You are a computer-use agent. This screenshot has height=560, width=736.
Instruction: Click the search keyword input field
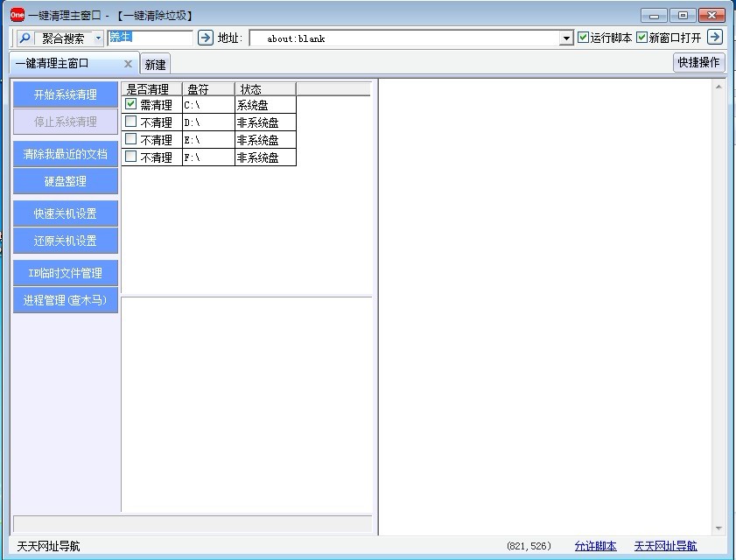(150, 38)
